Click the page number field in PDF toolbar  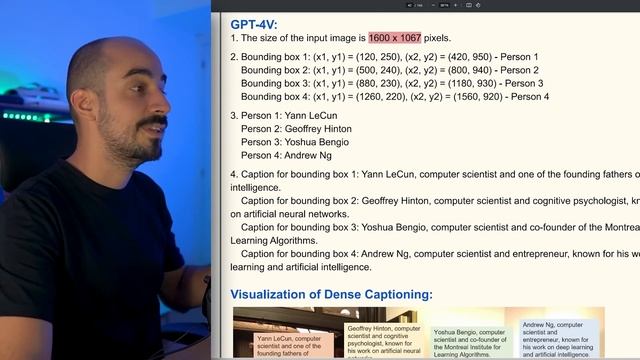tap(410, 5)
